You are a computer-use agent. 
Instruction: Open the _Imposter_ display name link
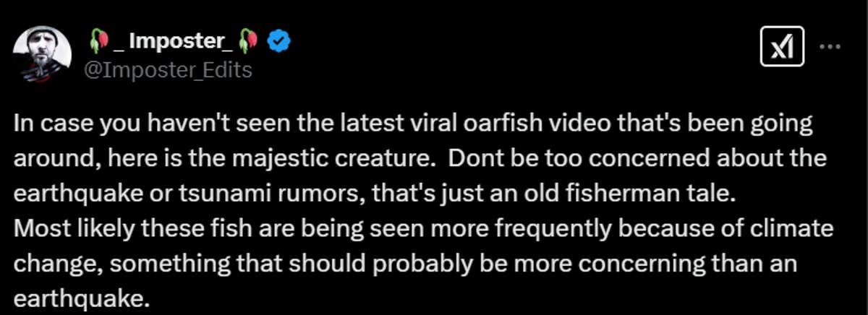(172, 43)
